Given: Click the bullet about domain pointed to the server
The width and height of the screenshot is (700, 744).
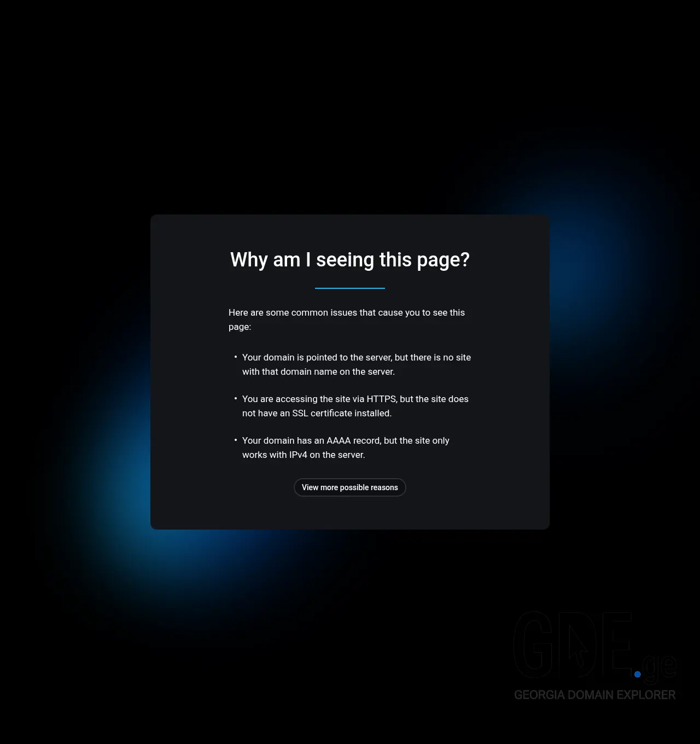Looking at the screenshot, I should click(x=357, y=364).
